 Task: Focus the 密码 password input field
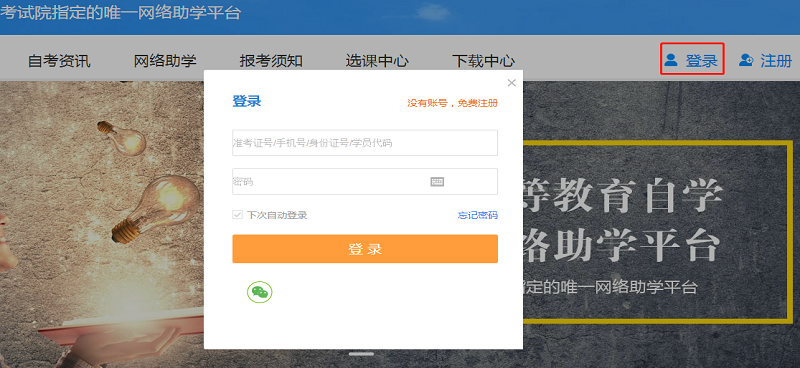point(365,182)
